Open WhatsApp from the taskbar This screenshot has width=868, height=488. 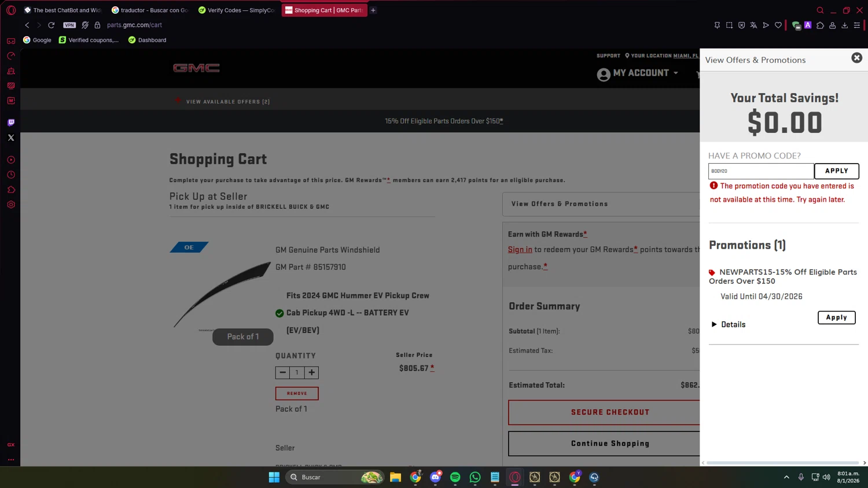tap(475, 477)
